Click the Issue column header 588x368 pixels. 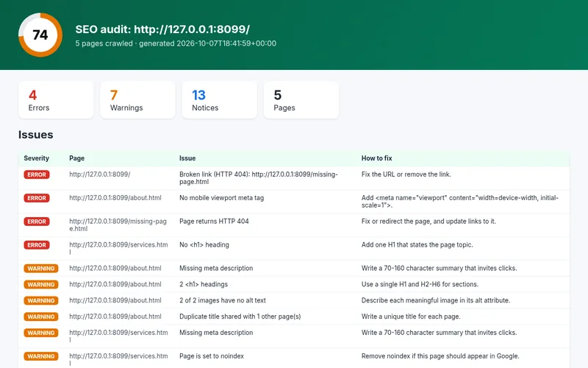[x=187, y=158]
